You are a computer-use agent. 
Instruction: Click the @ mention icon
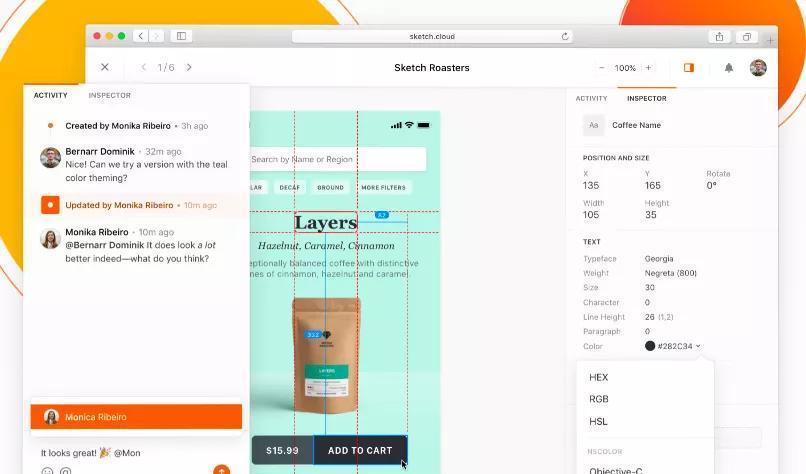pyautogui.click(x=65, y=470)
